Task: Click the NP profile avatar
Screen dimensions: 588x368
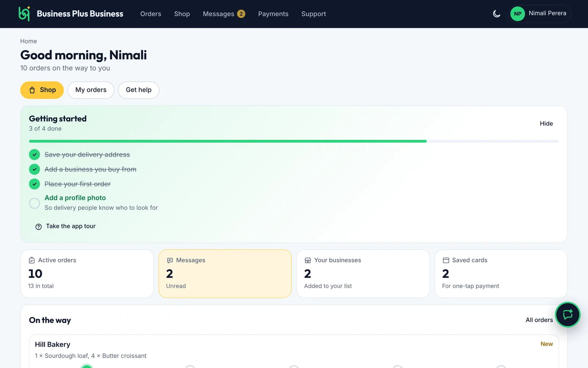Action: (x=517, y=14)
